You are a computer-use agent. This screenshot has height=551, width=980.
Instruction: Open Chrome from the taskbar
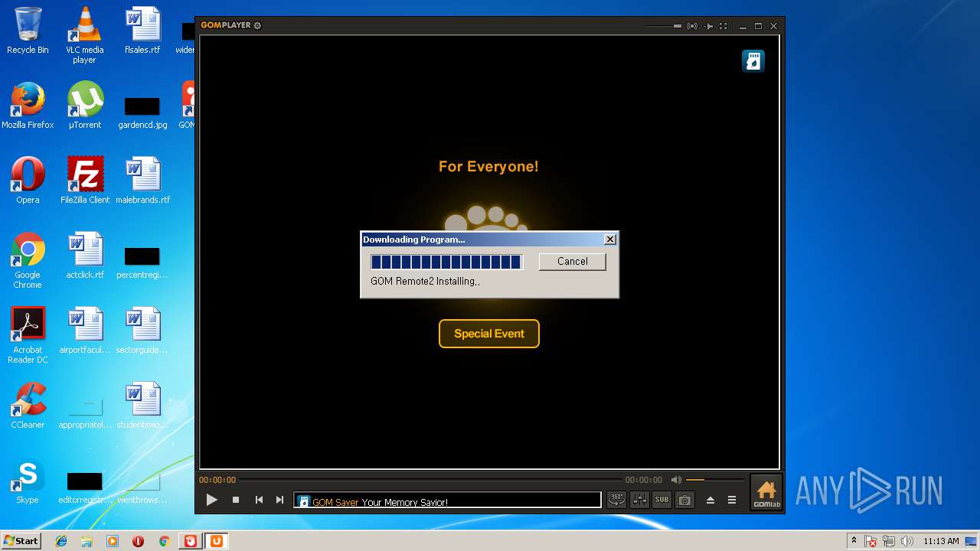(164, 541)
